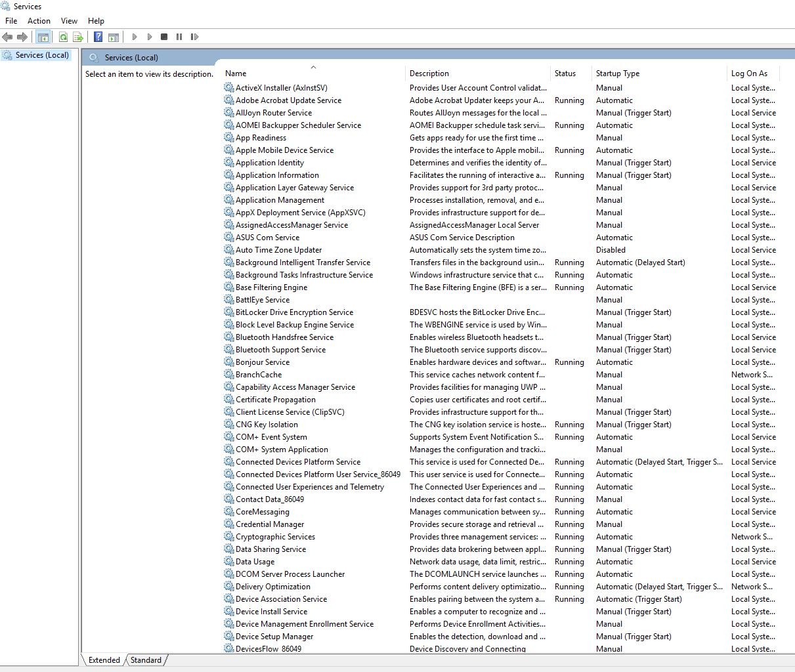This screenshot has height=672, width=795.
Task: Click gear icon of ASUS Com Service
Action: 228,237
